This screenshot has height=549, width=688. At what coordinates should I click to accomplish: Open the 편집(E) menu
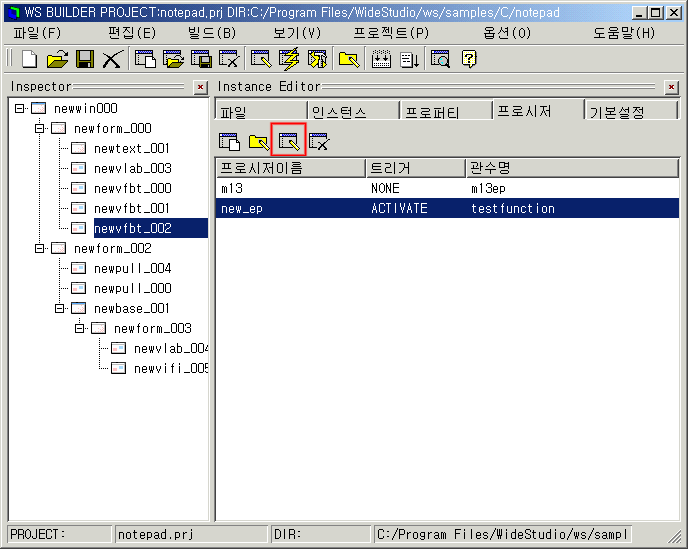[132, 33]
